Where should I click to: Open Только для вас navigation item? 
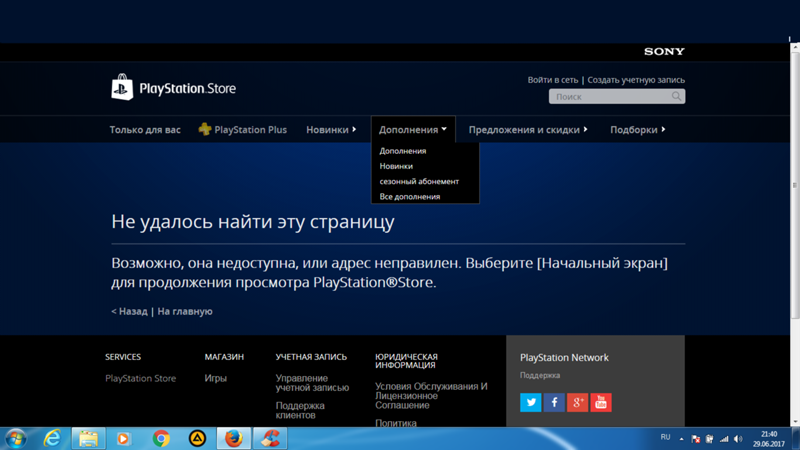click(x=145, y=130)
